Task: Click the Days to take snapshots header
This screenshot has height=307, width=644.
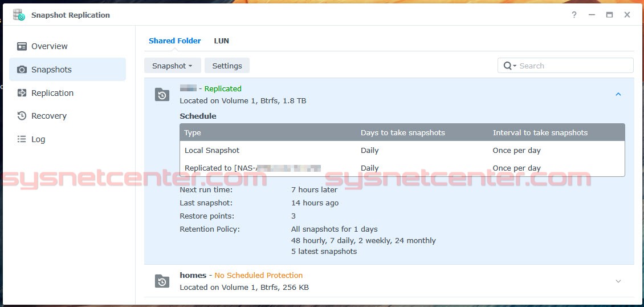Action: 402,133
